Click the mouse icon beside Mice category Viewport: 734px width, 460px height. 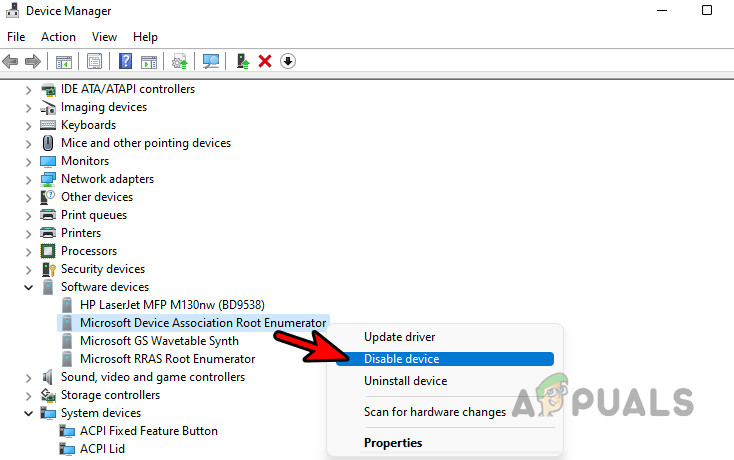[x=48, y=143]
